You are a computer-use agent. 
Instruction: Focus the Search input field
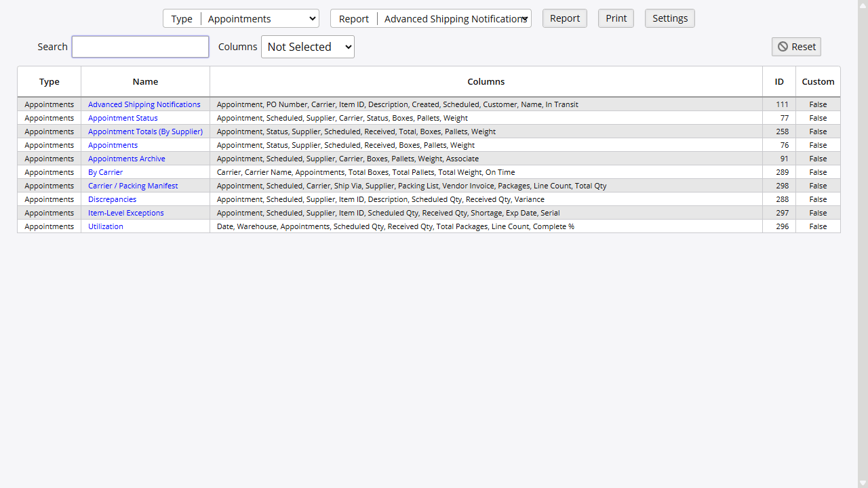pos(140,47)
